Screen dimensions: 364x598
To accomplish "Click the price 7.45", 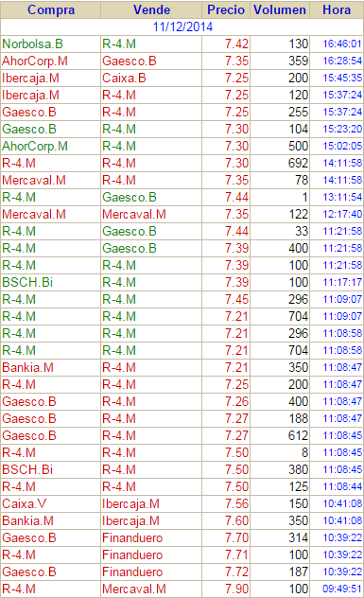I will pyautogui.click(x=236, y=299).
